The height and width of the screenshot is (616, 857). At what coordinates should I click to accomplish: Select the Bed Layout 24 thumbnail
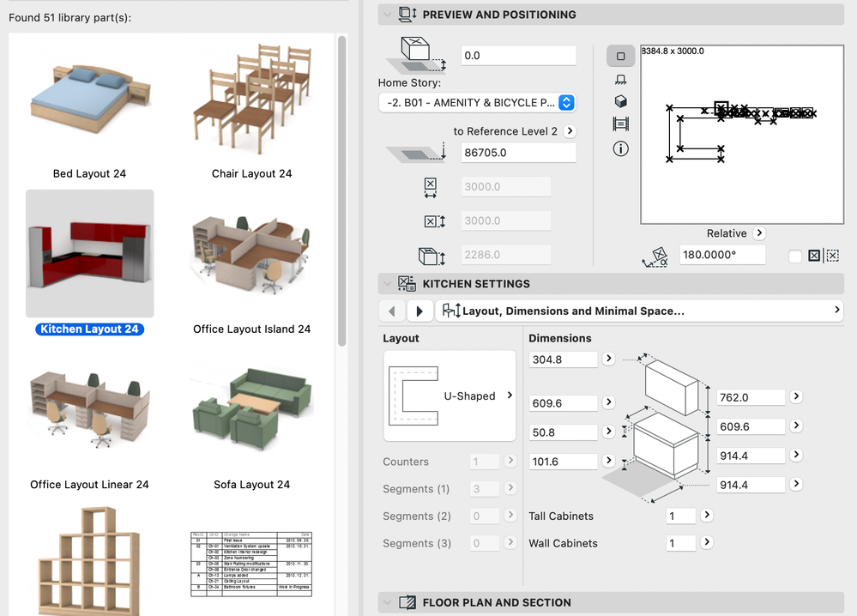pyautogui.click(x=89, y=99)
